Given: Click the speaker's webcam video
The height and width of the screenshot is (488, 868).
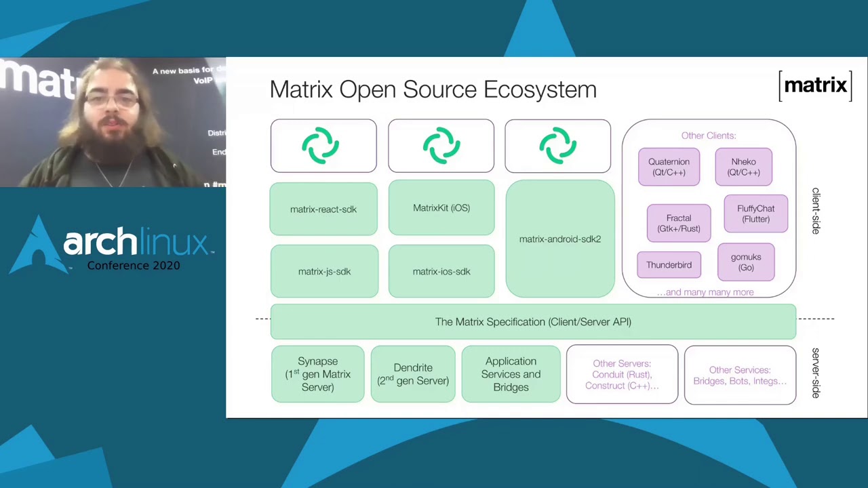Looking at the screenshot, I should pos(113,123).
